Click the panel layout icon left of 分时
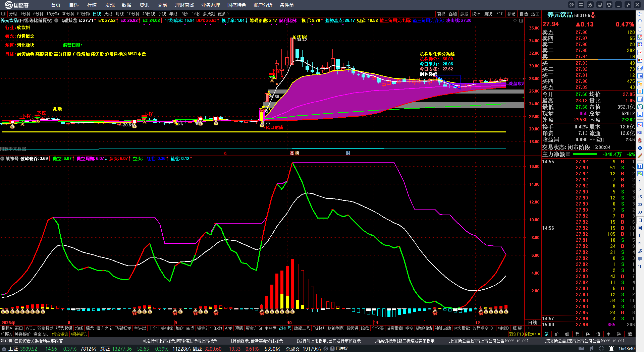 3,14
